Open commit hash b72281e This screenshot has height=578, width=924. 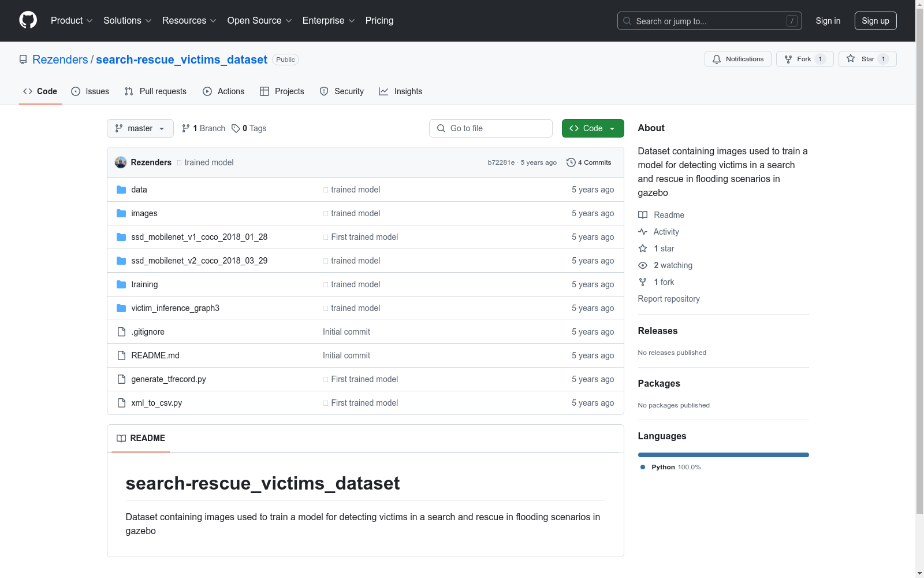501,162
